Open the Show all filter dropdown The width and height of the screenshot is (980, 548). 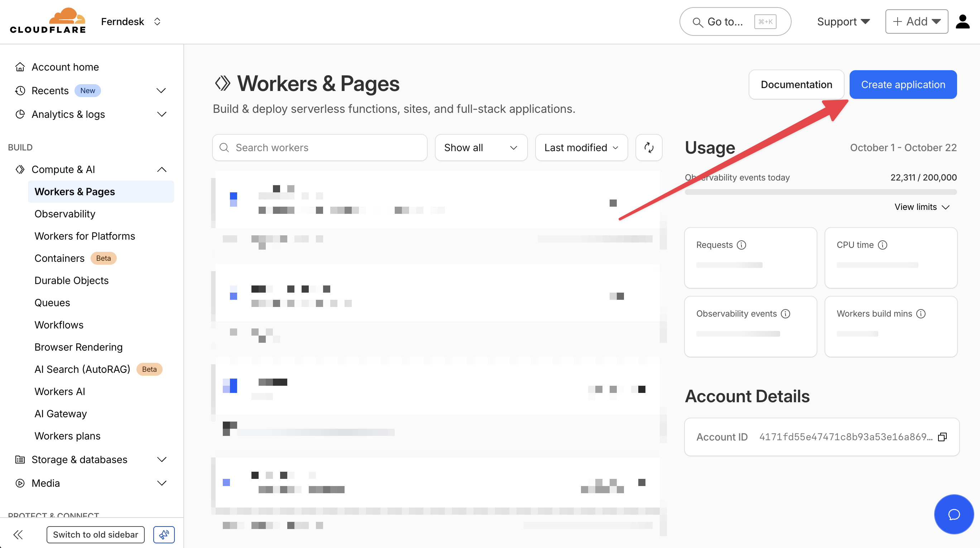[481, 148]
